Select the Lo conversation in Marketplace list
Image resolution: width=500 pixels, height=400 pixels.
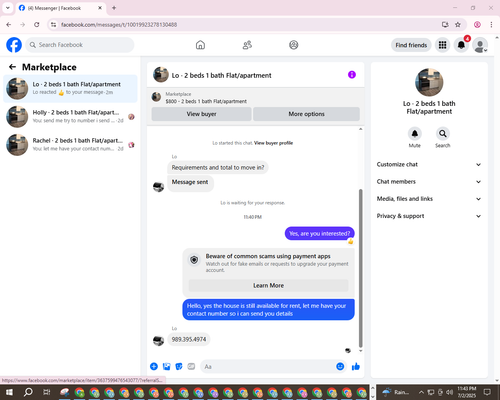[x=70, y=88]
